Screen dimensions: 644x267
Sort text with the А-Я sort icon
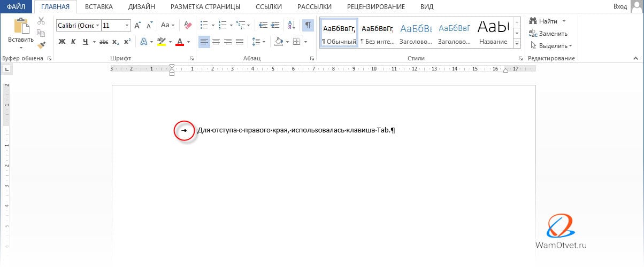coord(292,25)
